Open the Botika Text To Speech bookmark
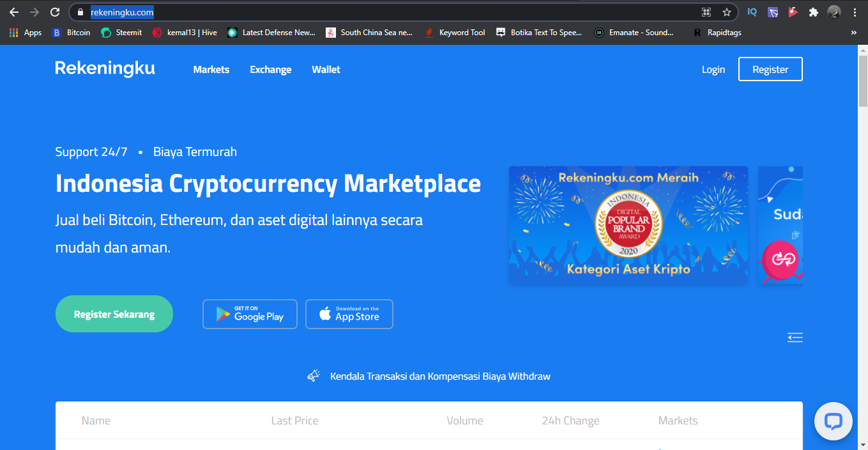 [x=540, y=33]
